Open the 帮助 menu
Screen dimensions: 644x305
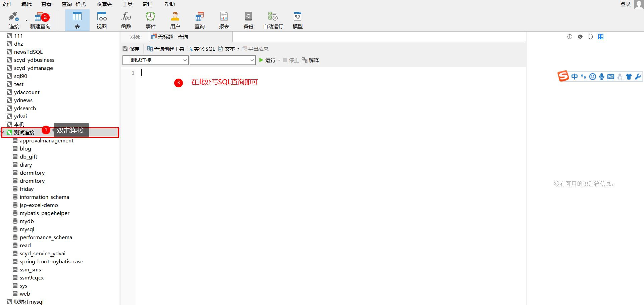click(x=170, y=4)
